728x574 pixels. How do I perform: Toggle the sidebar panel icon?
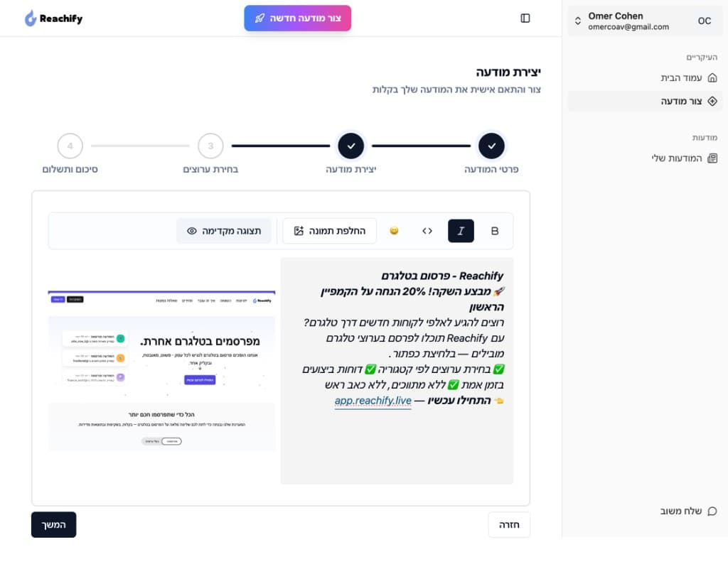pos(525,18)
